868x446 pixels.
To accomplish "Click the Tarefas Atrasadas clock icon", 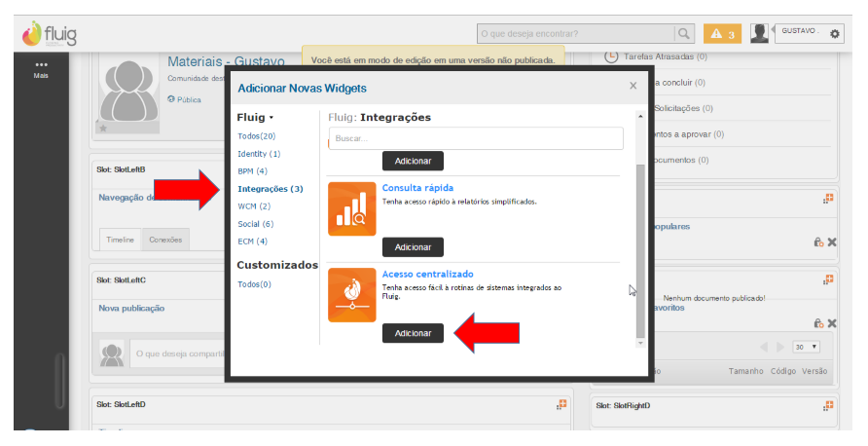I will pos(610,56).
